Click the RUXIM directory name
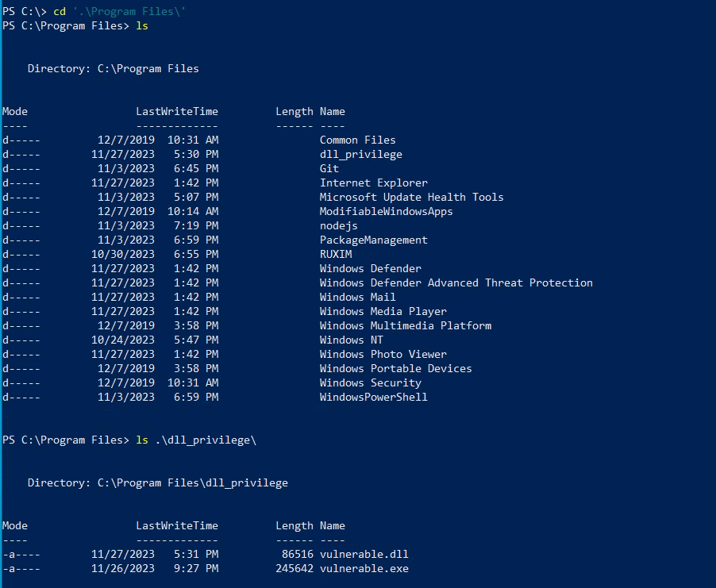Viewport: 716px width, 588px height. click(x=335, y=254)
